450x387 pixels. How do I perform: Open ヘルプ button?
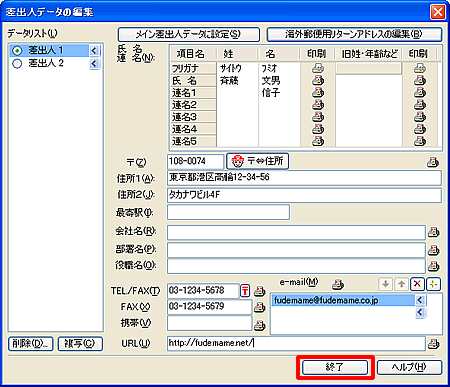(x=409, y=367)
